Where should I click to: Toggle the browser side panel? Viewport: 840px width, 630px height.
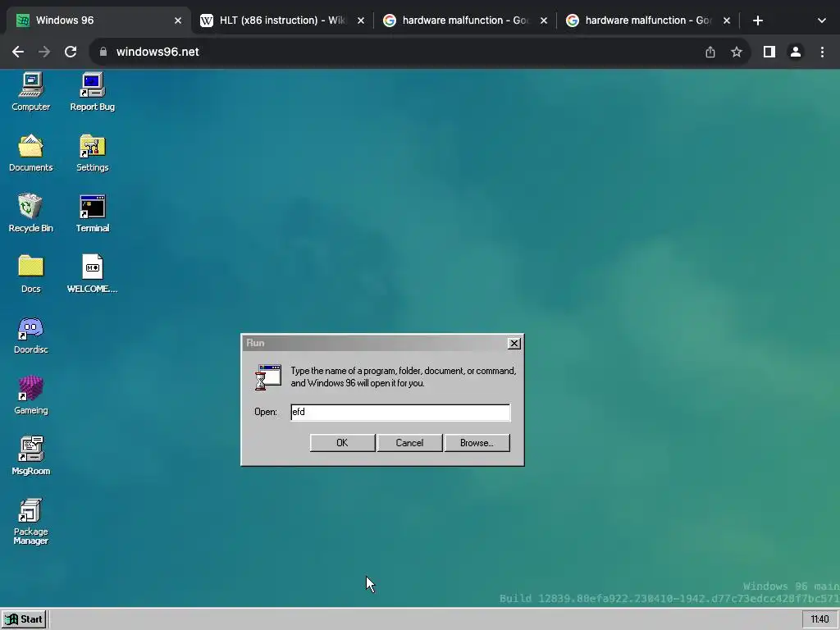(x=769, y=52)
